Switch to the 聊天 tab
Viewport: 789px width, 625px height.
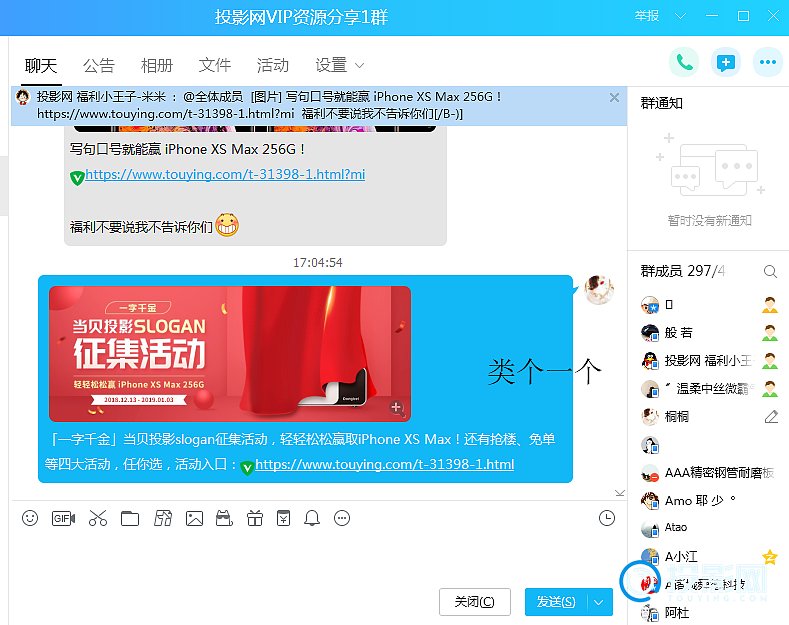click(x=41, y=65)
